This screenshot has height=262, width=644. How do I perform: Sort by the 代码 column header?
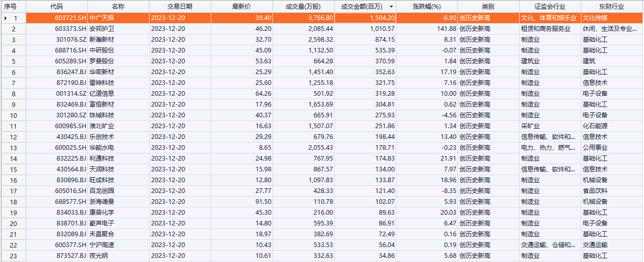[x=57, y=7]
